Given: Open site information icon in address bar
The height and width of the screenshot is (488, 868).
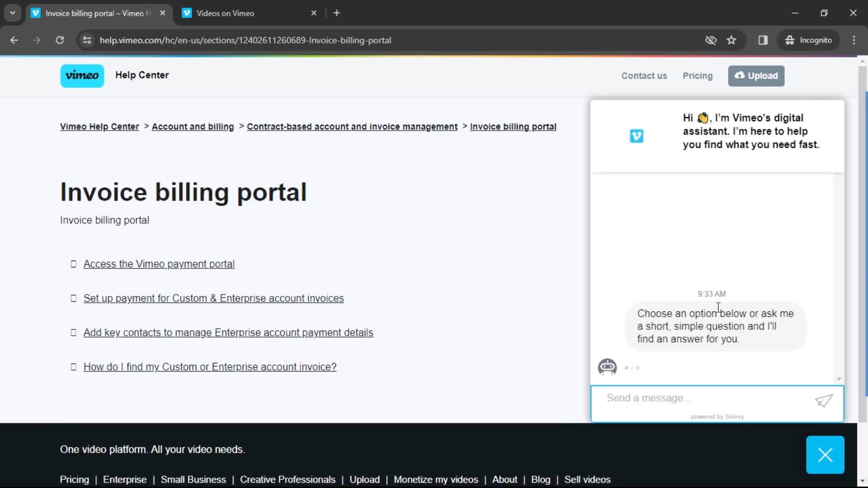Looking at the screenshot, I should pos(87,40).
